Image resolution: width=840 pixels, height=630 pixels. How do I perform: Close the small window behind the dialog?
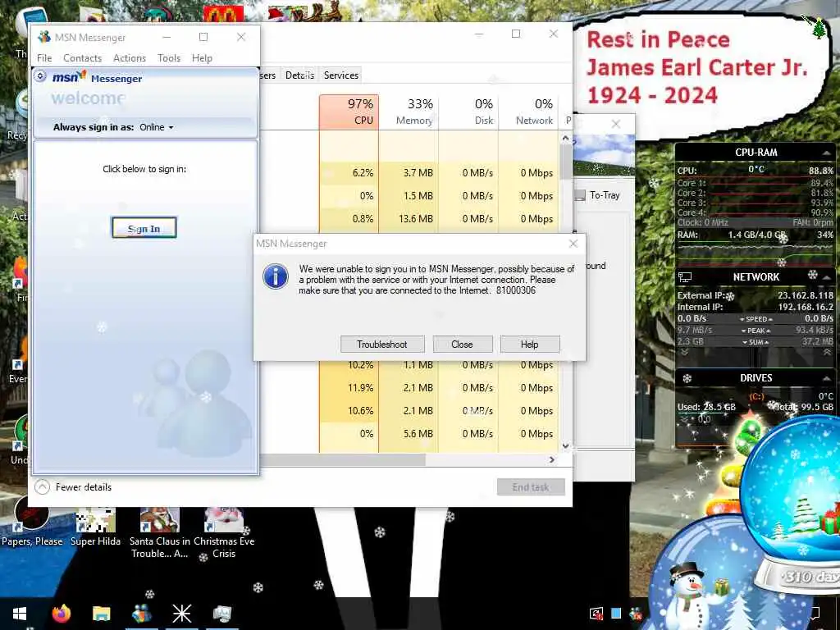(x=616, y=125)
